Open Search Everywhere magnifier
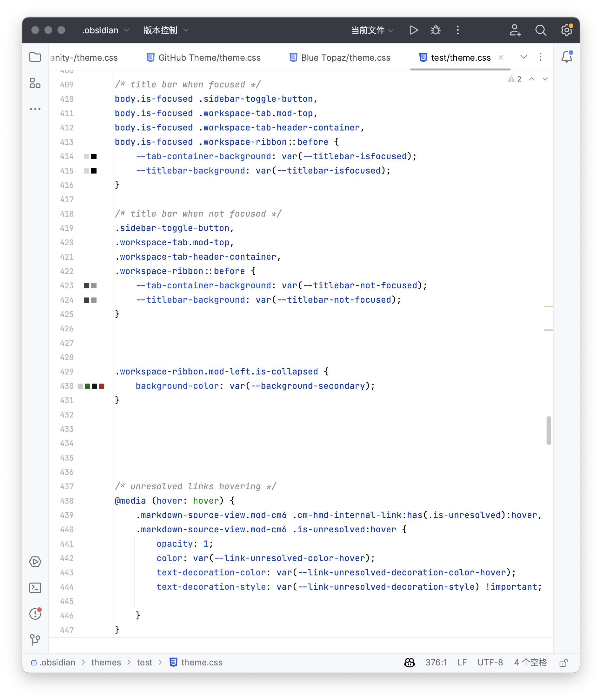This screenshot has width=602, height=700. coord(540,30)
